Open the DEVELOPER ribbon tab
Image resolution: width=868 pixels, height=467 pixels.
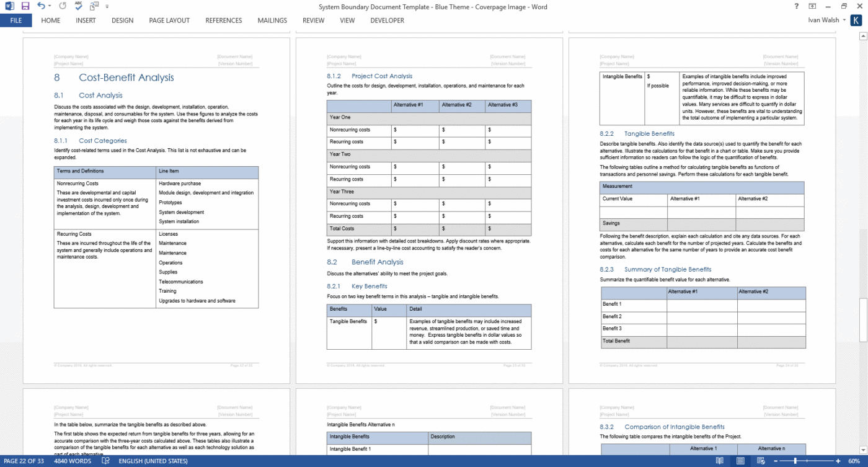tap(387, 20)
